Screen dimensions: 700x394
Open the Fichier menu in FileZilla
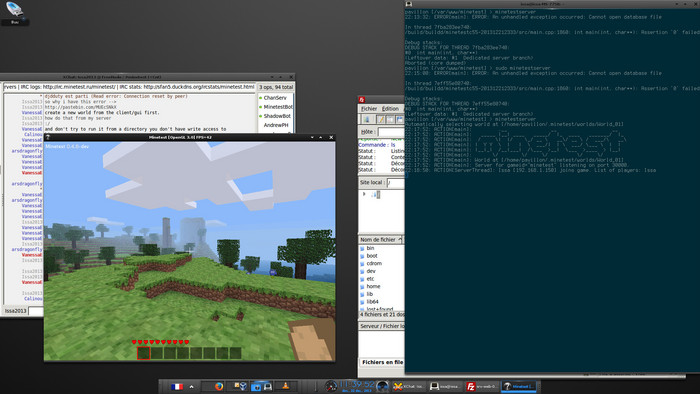[x=369, y=109]
